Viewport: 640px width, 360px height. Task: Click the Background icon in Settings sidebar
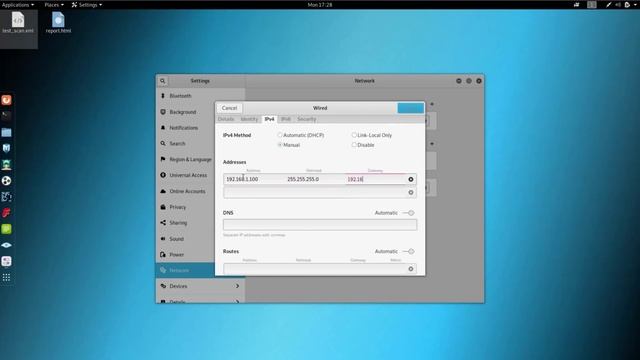[163, 112]
